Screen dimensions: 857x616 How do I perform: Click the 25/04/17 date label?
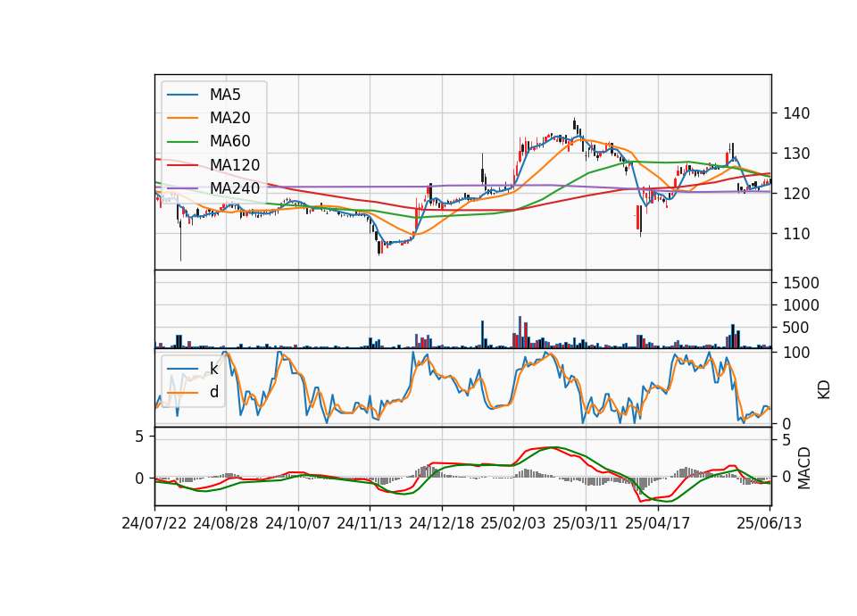[x=658, y=523]
